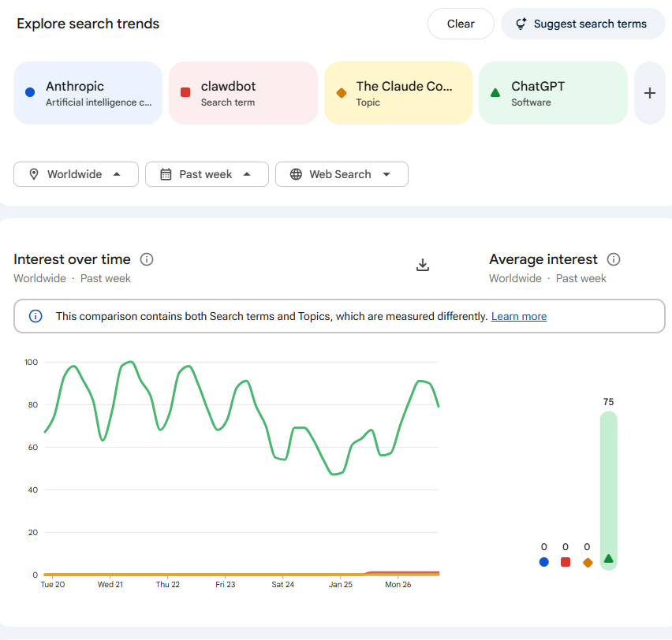Click the globe icon in Web Search
Screen dimensions: 672x640
[x=296, y=174]
